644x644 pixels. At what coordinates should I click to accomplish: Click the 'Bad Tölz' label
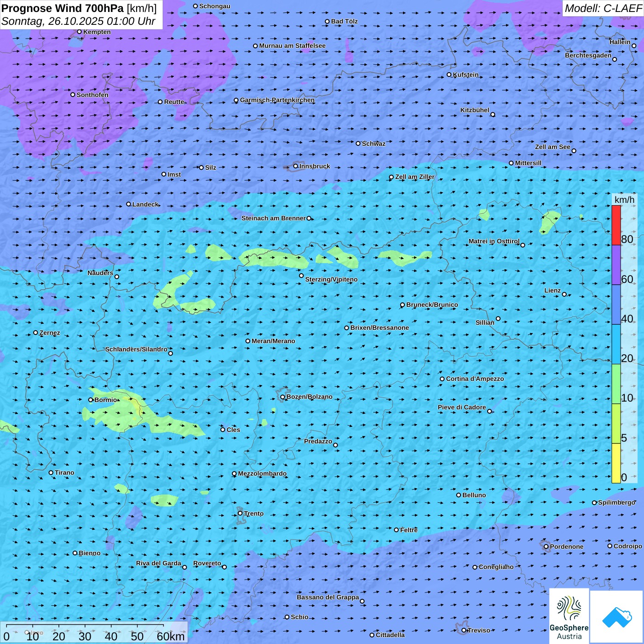point(344,21)
